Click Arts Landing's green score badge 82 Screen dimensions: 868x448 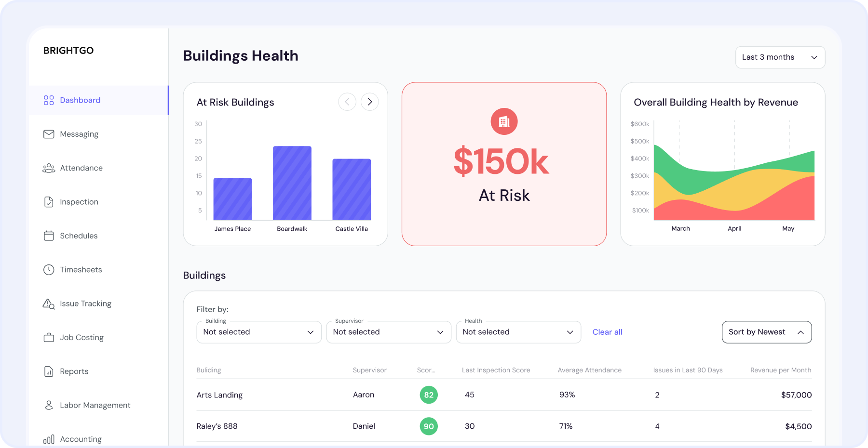[x=429, y=395]
